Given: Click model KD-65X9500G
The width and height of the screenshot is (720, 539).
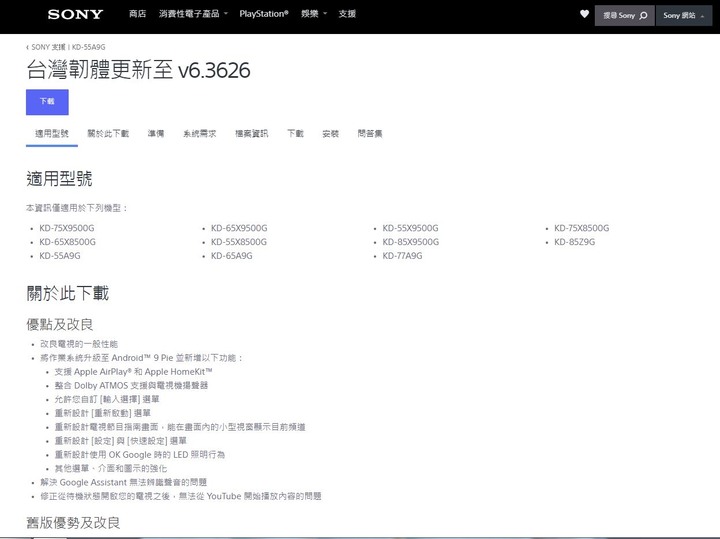Looking at the screenshot, I should click(x=239, y=228).
